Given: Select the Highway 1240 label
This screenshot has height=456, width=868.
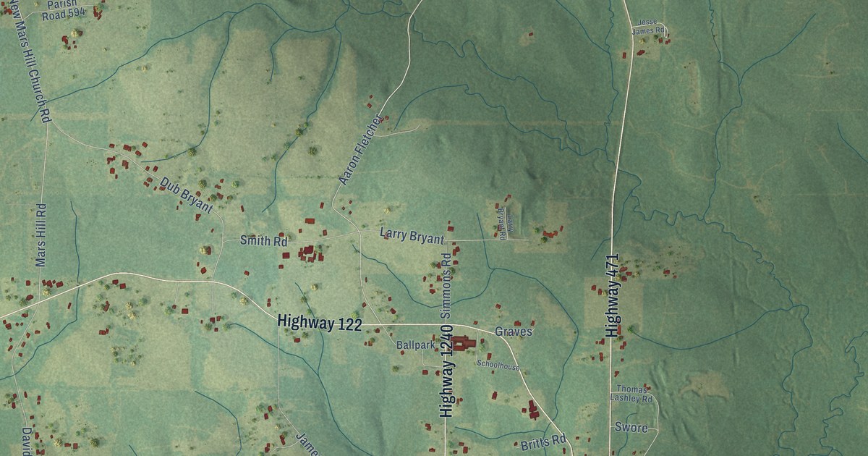Looking at the screenshot, I should tap(446, 371).
